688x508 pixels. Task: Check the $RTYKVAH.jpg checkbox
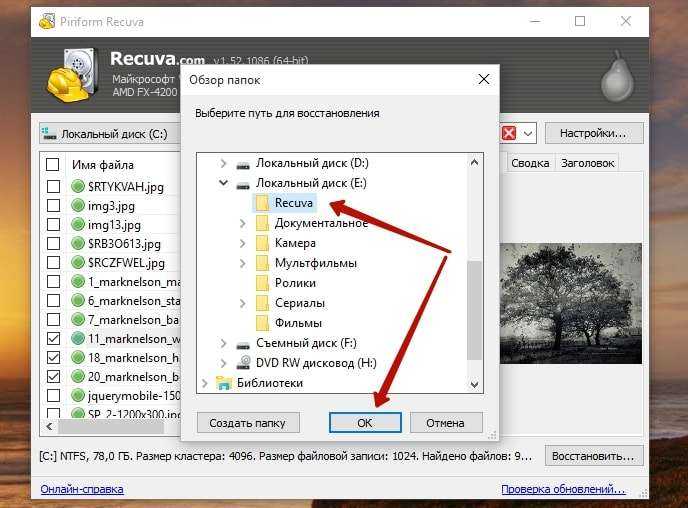click(x=54, y=186)
